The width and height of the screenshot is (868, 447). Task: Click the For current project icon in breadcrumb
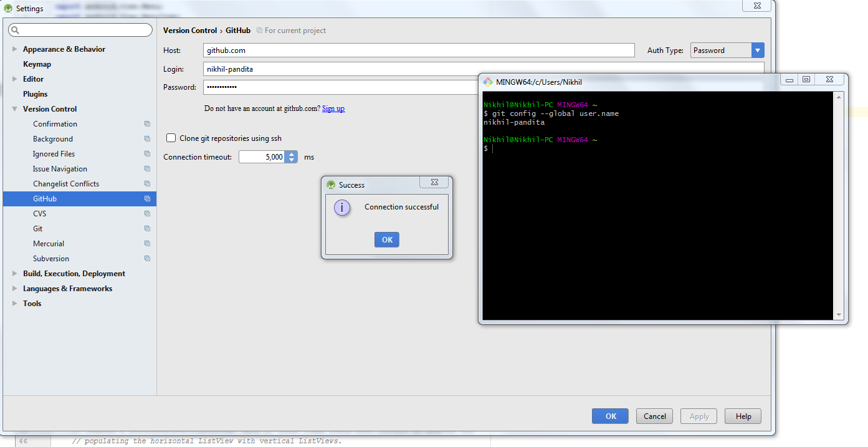(x=259, y=31)
